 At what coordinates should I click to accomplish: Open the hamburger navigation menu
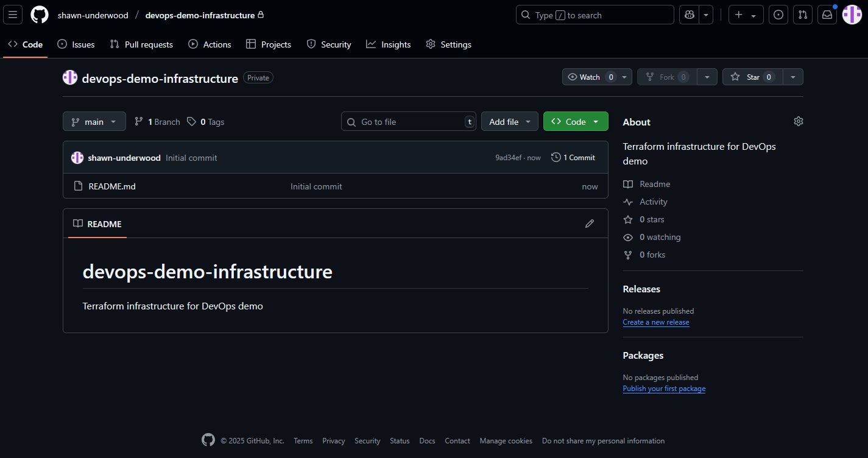tap(13, 15)
